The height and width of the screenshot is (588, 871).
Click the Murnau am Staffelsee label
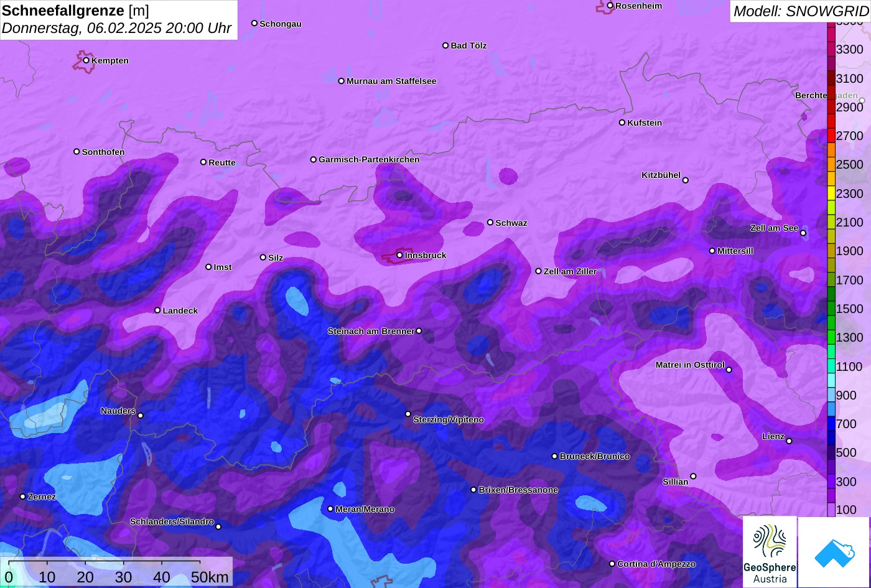(x=391, y=81)
